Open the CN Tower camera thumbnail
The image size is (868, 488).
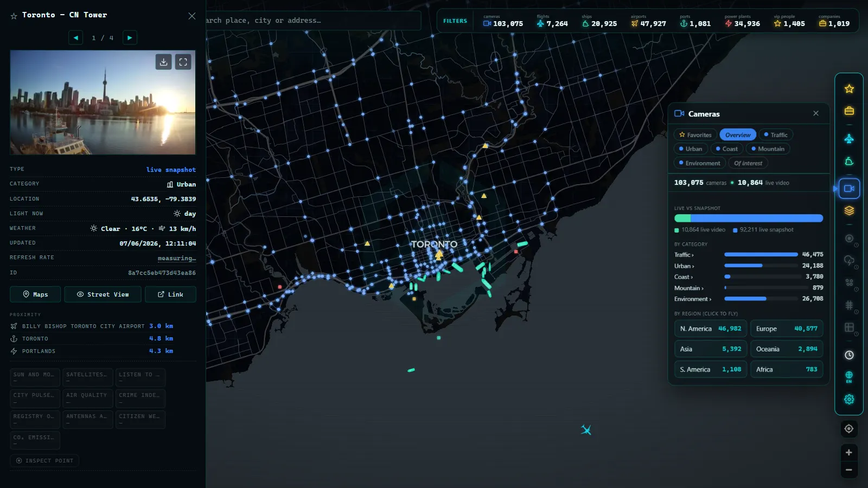(x=103, y=102)
